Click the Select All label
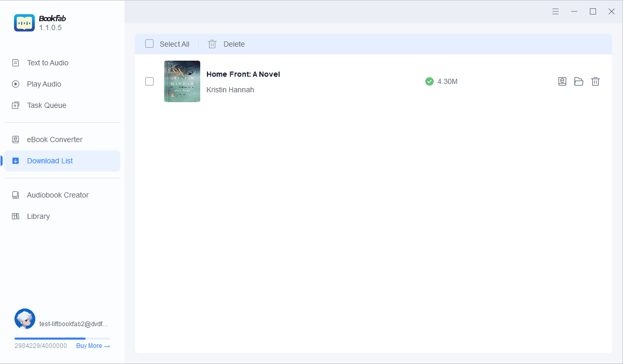 tap(174, 44)
